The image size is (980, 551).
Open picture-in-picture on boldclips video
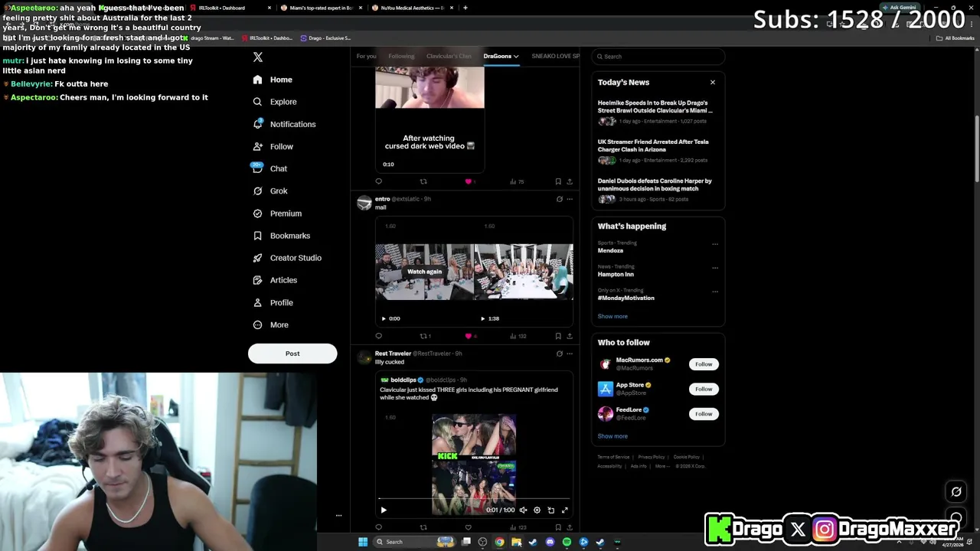[550, 510]
